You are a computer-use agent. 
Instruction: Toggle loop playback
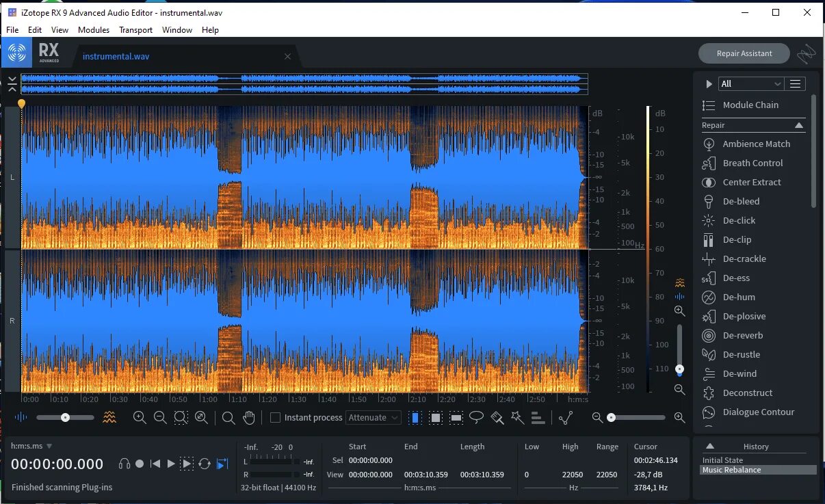pyautogui.click(x=204, y=464)
